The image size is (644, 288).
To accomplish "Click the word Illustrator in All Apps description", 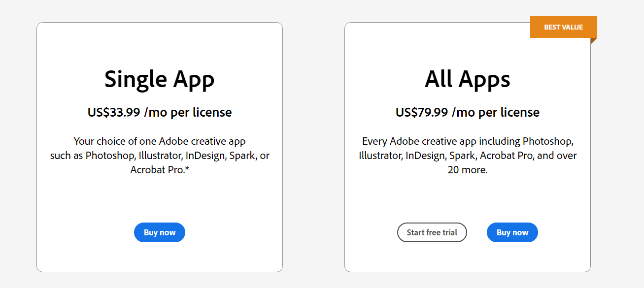I will pyautogui.click(x=380, y=156).
